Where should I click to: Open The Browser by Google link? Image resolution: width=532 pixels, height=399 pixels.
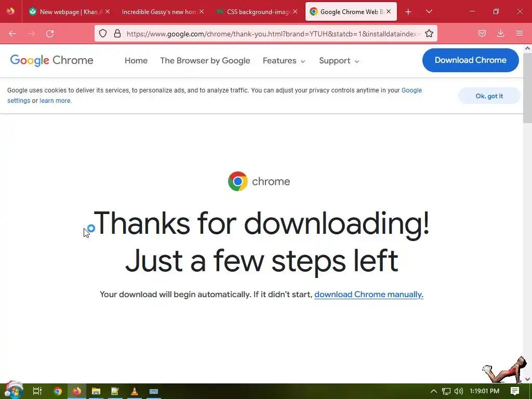click(205, 60)
